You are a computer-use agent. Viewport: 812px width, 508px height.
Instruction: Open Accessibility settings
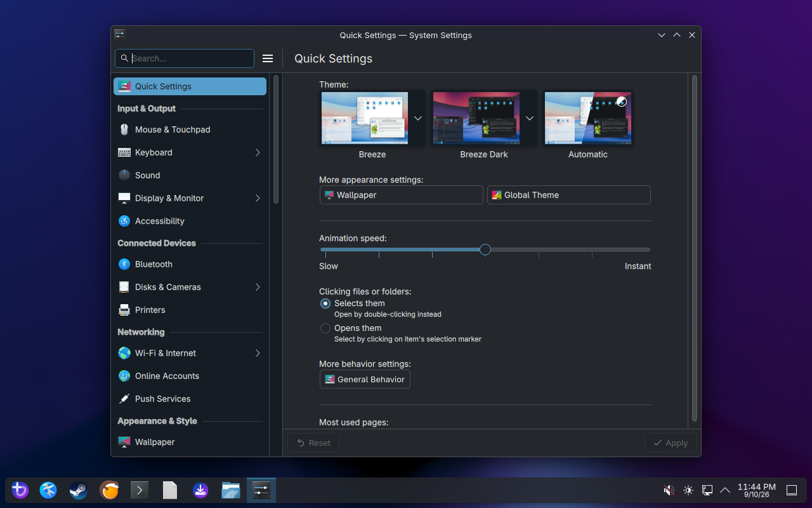190,221
